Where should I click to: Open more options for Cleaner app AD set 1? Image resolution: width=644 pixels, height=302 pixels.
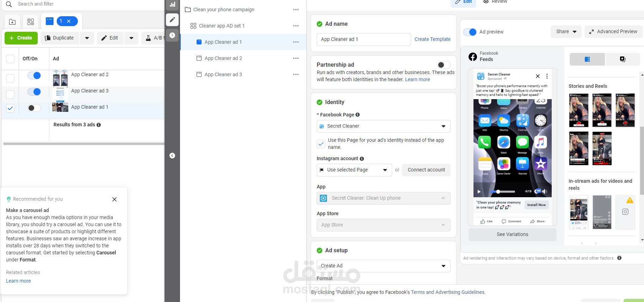click(296, 26)
